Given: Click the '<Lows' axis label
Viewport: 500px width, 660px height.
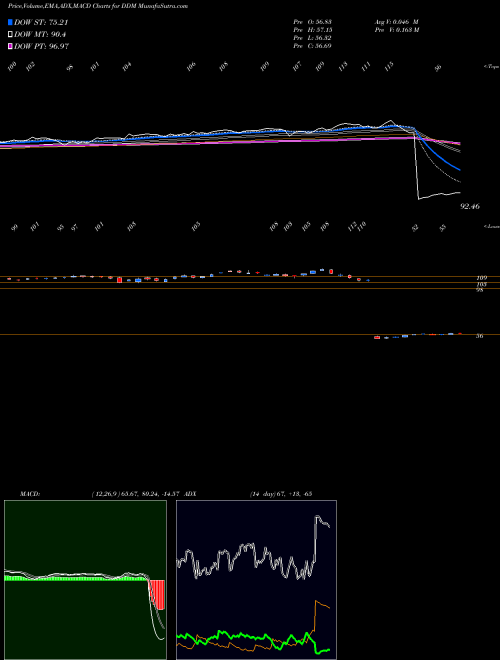Looking at the screenshot, I should click(x=492, y=226).
